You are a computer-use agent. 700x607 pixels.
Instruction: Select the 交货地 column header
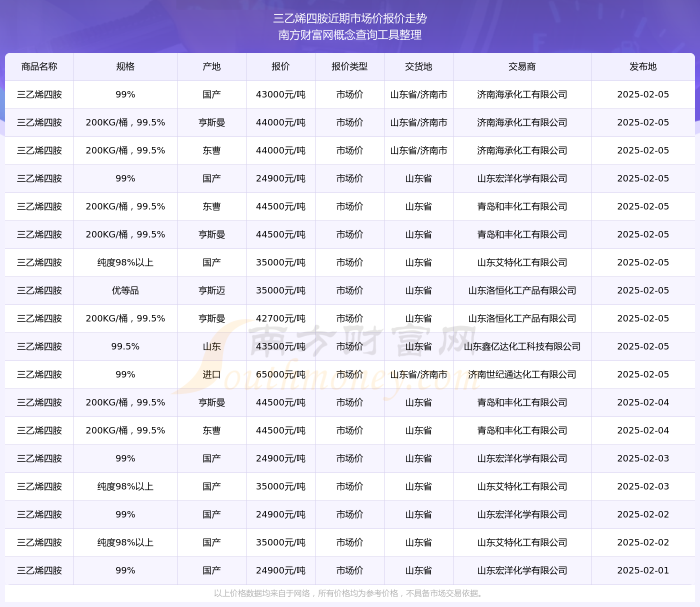pos(419,66)
